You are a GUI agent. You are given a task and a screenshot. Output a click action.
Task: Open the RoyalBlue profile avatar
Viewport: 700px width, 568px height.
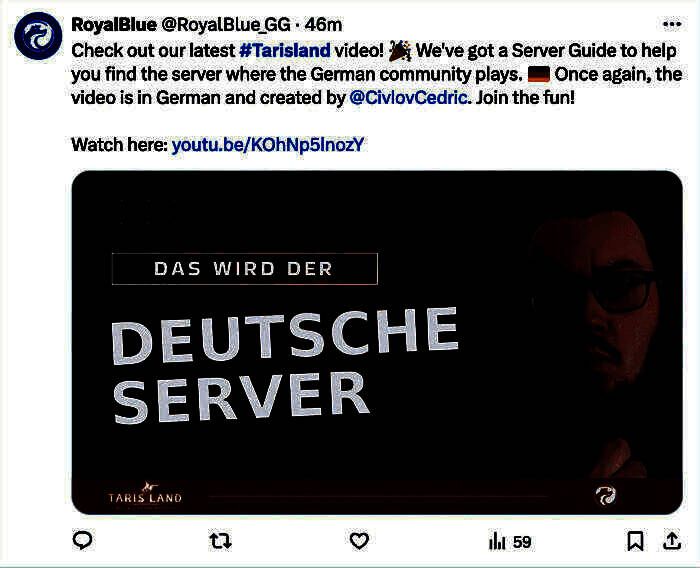[38, 36]
